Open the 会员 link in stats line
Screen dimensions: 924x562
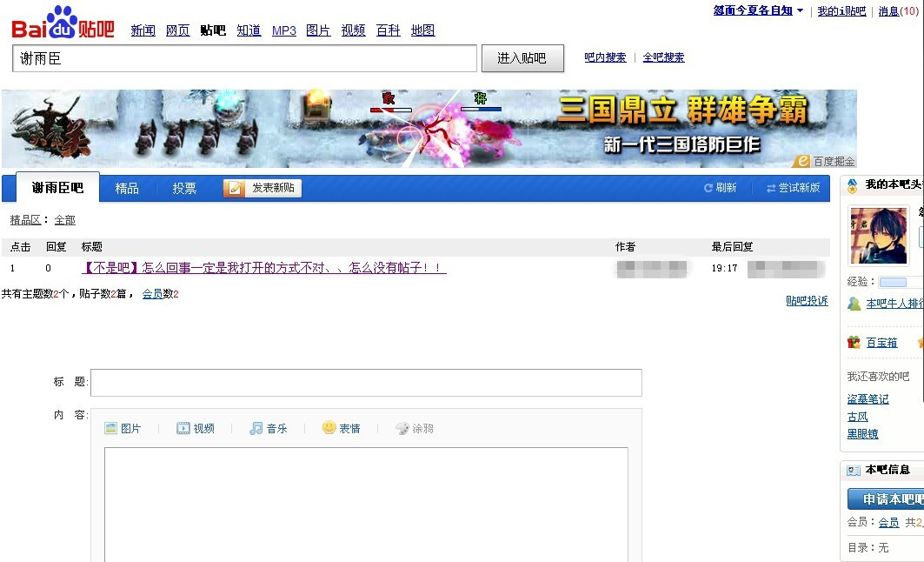coord(152,294)
